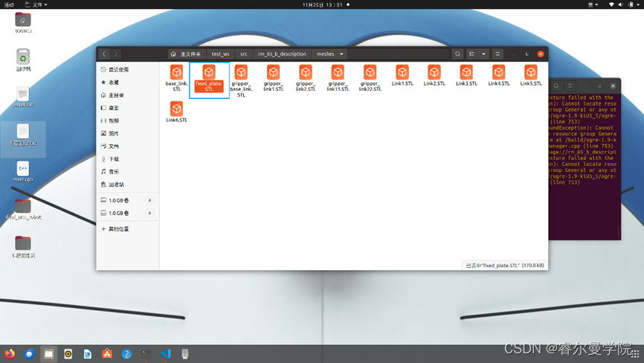Go forward with the Files forward arrow
Viewport: 644px width, 363px height.
(116, 54)
